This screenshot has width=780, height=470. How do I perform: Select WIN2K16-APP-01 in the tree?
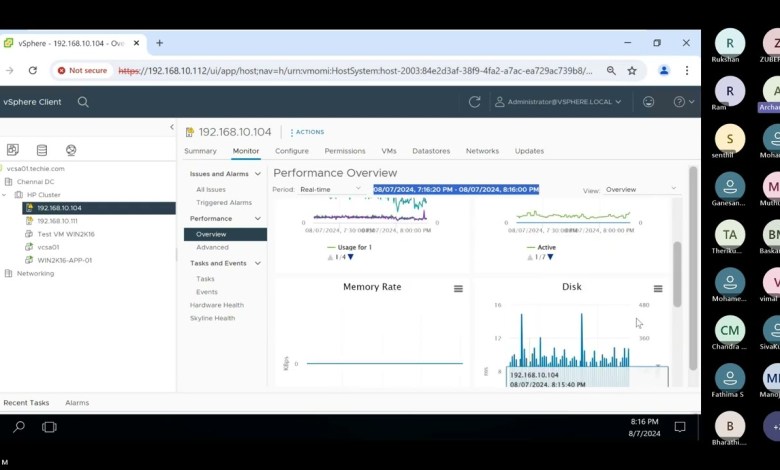[65, 260]
